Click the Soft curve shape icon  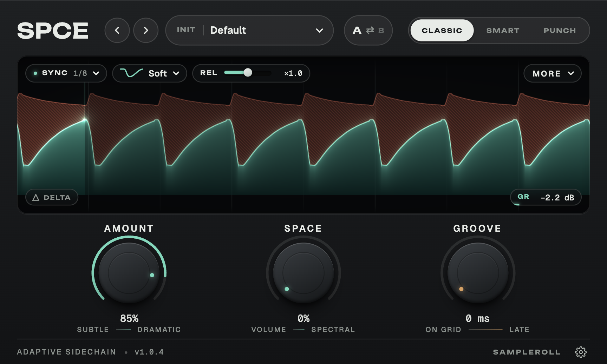(x=131, y=73)
